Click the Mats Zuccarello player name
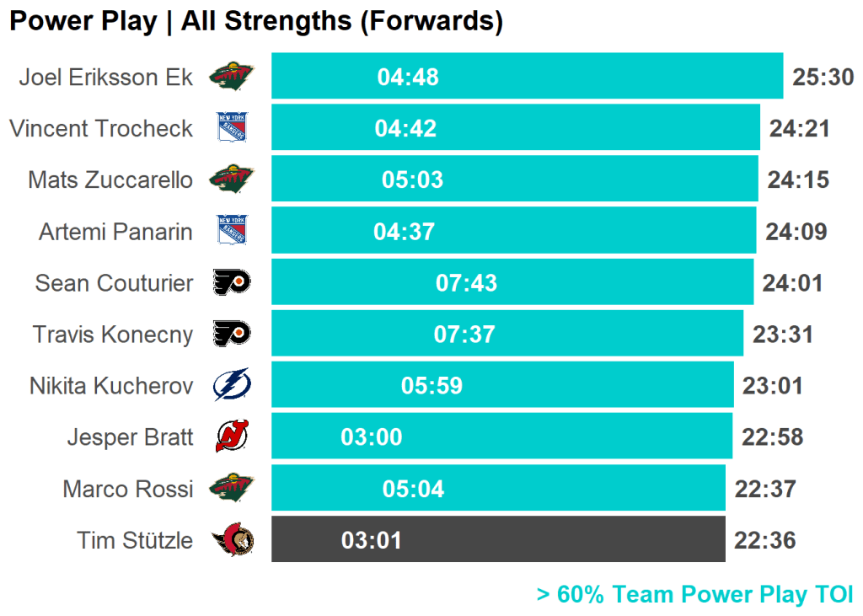The height and width of the screenshot is (616, 863). pyautogui.click(x=110, y=180)
